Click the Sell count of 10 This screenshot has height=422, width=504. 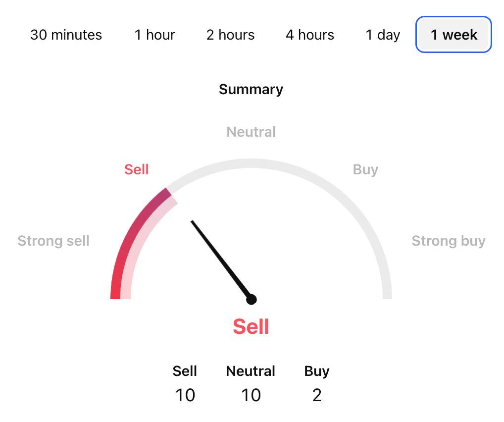click(x=185, y=395)
